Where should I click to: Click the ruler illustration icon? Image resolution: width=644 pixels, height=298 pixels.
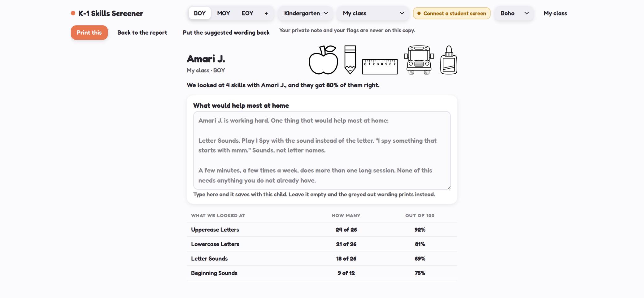click(380, 66)
